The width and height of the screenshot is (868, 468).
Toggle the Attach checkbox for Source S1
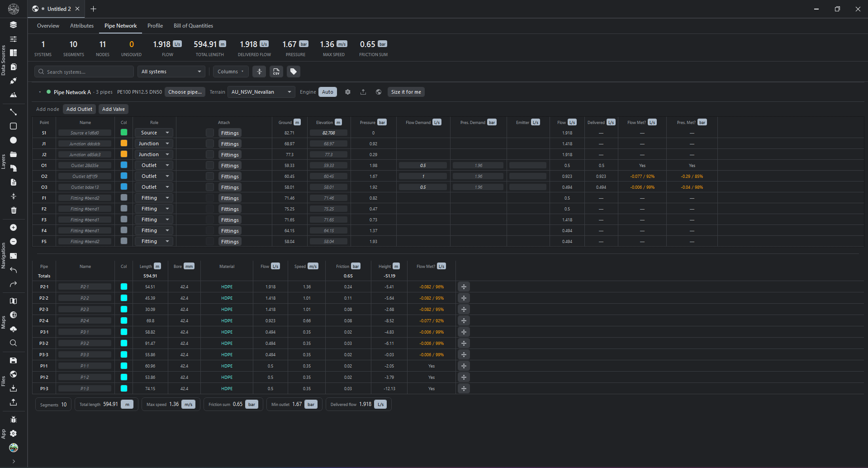[210, 133]
